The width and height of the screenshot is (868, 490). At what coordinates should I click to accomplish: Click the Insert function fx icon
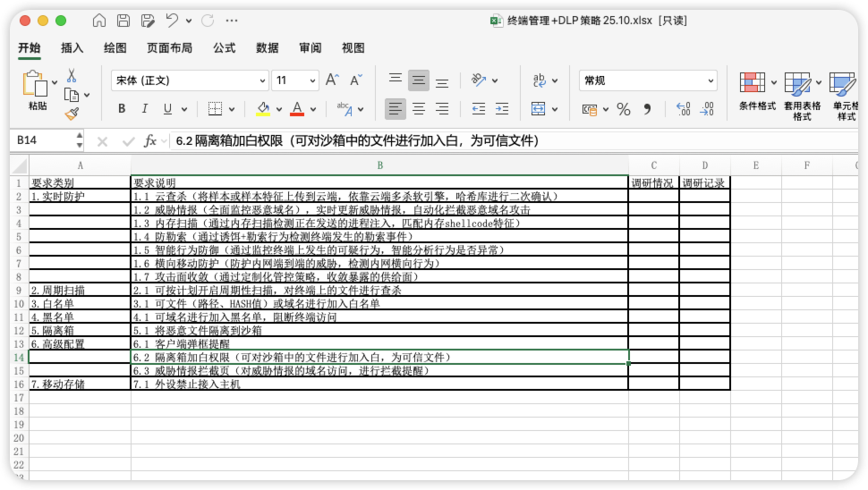pos(150,140)
